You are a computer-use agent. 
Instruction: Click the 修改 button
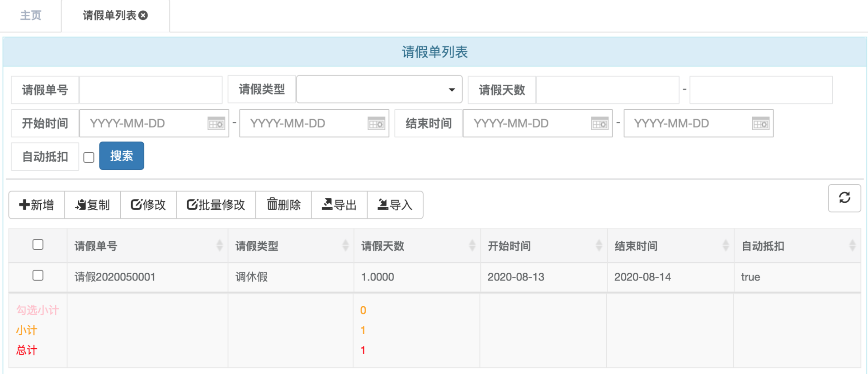pos(148,205)
